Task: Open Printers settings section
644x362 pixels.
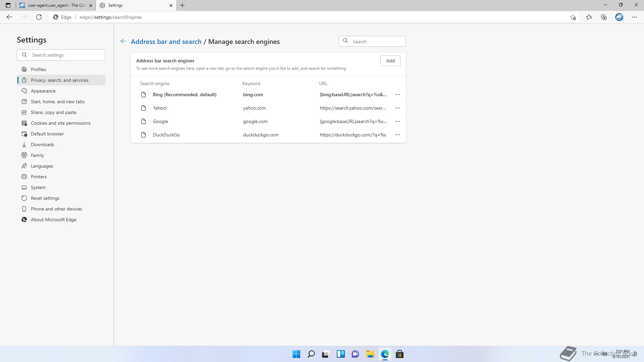Action: click(x=61, y=177)
